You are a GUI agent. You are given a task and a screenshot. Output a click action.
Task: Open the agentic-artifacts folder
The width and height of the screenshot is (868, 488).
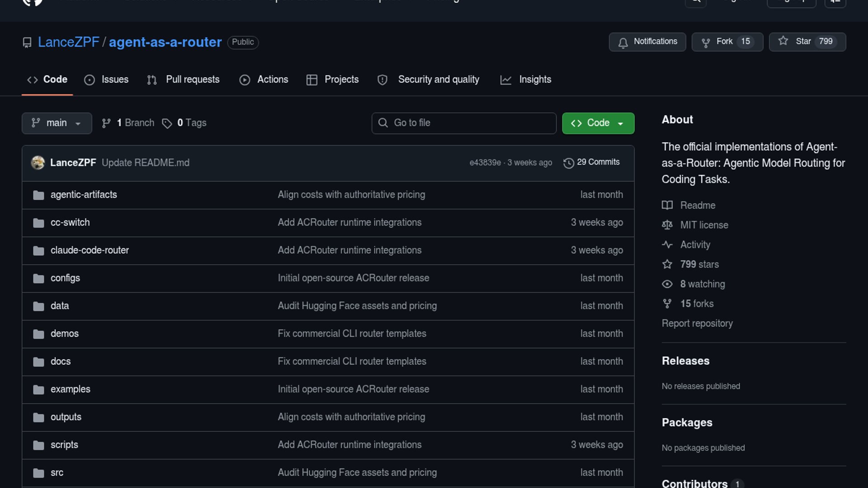coord(84,195)
